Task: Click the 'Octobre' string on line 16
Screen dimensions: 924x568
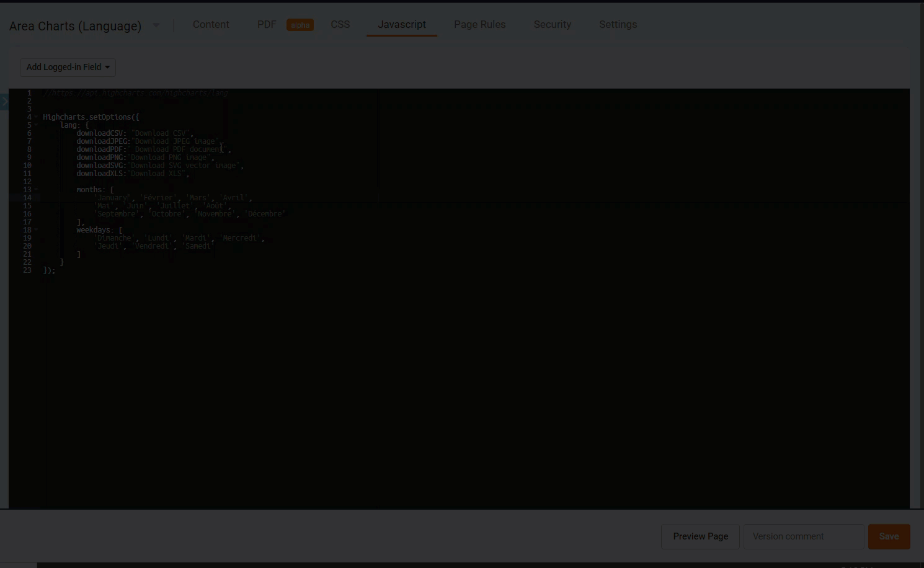Action: [x=167, y=214]
